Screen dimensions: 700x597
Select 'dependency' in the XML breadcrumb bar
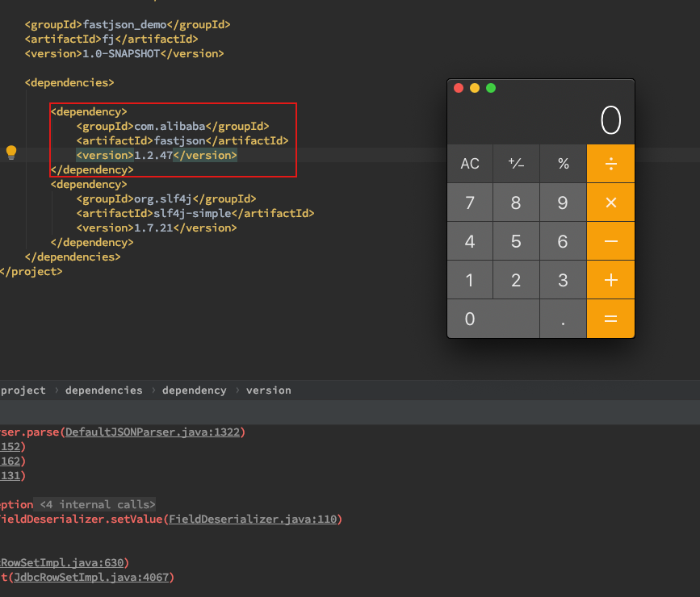(x=195, y=390)
